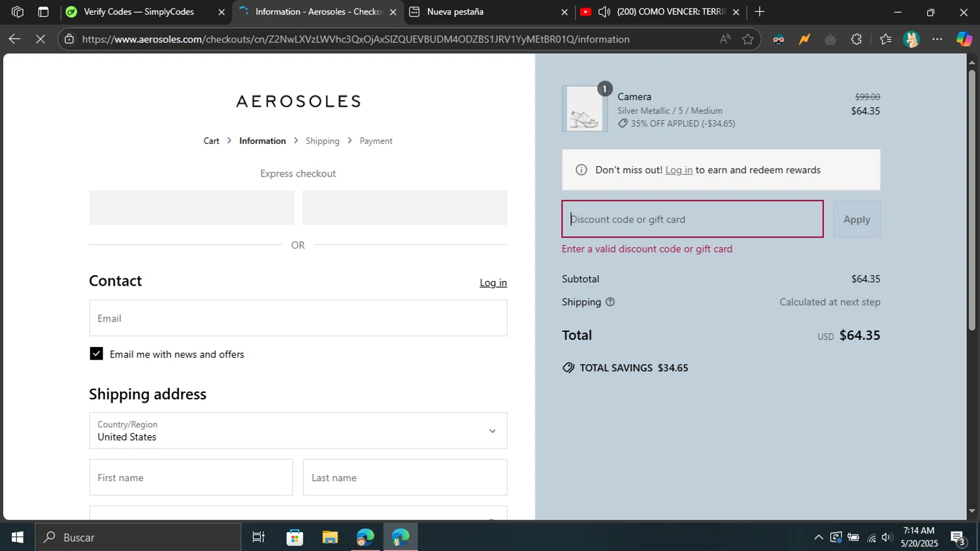
Task: Open the Edge workspaces icon
Action: [x=18, y=12]
